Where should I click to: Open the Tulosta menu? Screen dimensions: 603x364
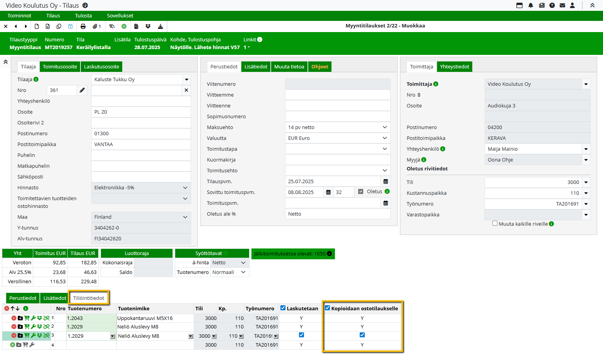(x=83, y=15)
